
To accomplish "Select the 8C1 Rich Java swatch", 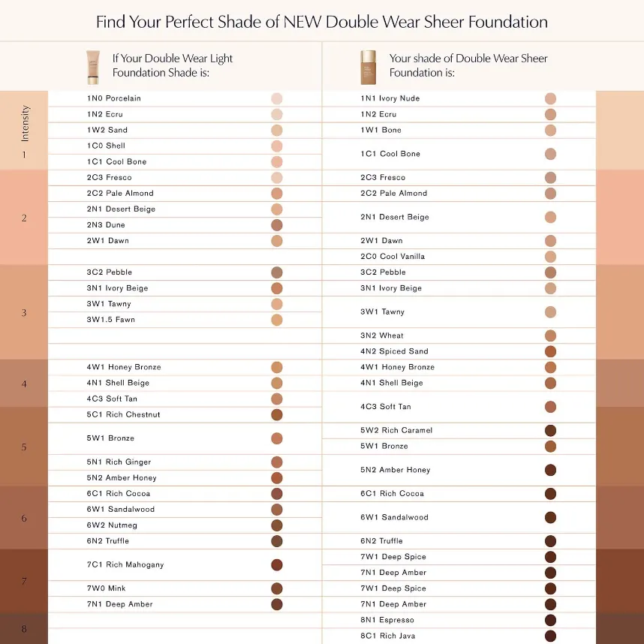I will (x=550, y=636).
